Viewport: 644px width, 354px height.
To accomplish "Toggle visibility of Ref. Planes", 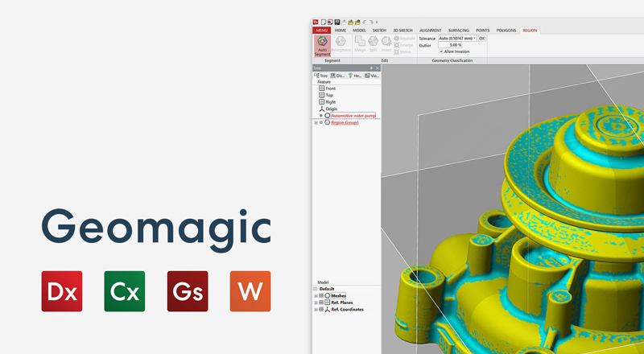I will [x=321, y=303].
